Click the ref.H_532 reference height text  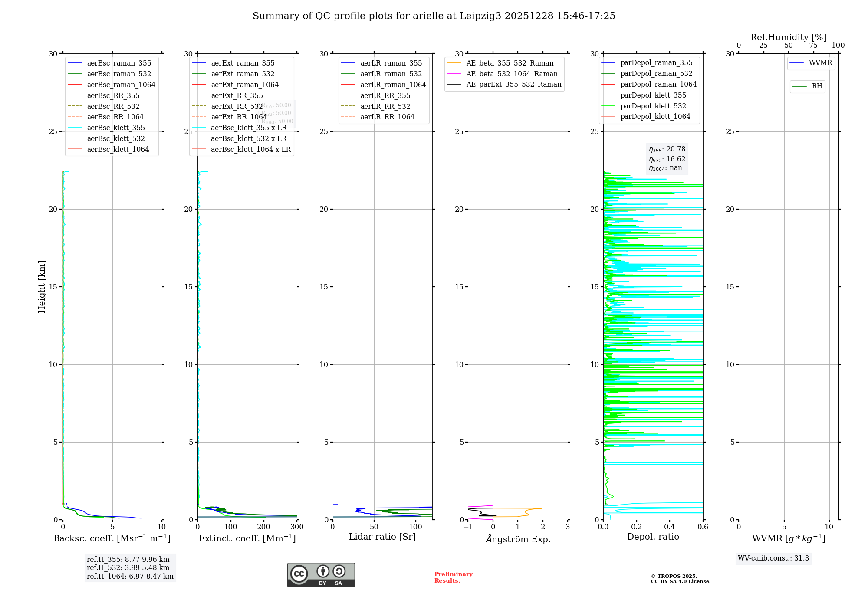pyautogui.click(x=128, y=568)
